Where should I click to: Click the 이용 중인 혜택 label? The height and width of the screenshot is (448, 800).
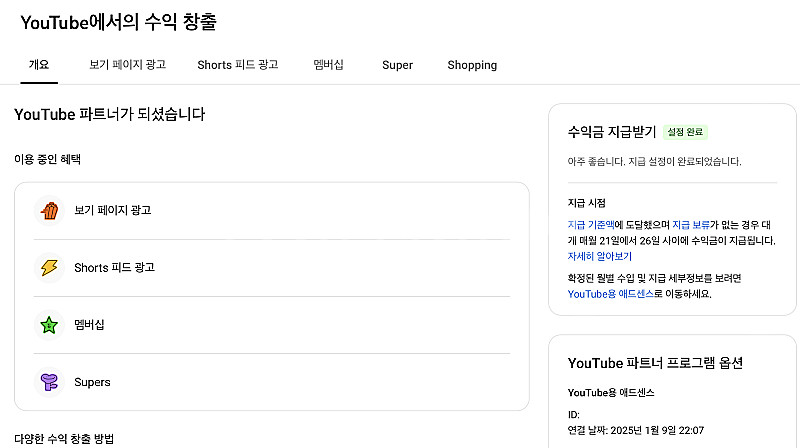(x=47, y=160)
